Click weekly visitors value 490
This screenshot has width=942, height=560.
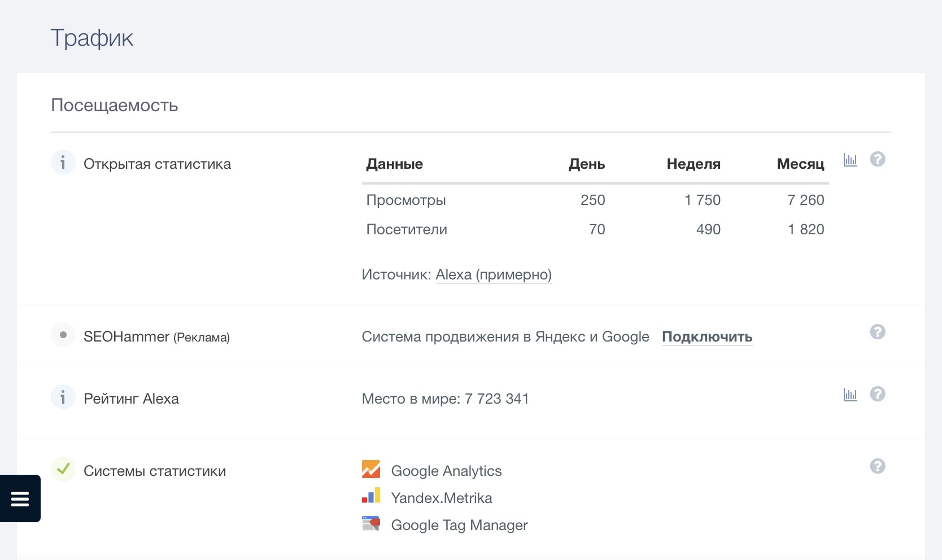tap(708, 230)
